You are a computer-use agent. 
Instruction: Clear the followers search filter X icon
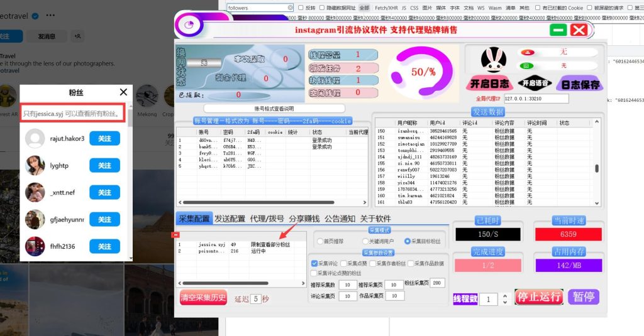point(290,8)
